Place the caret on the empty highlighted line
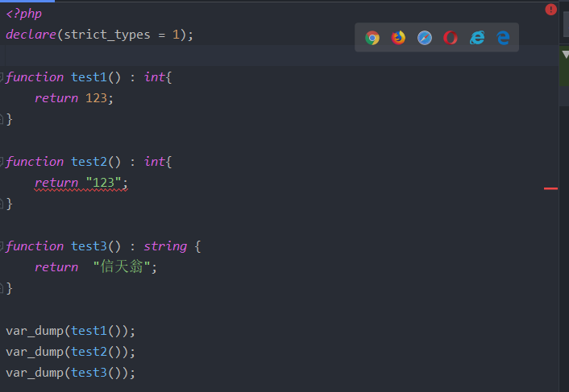This screenshot has height=392, width=569. pyautogui.click(x=280, y=56)
